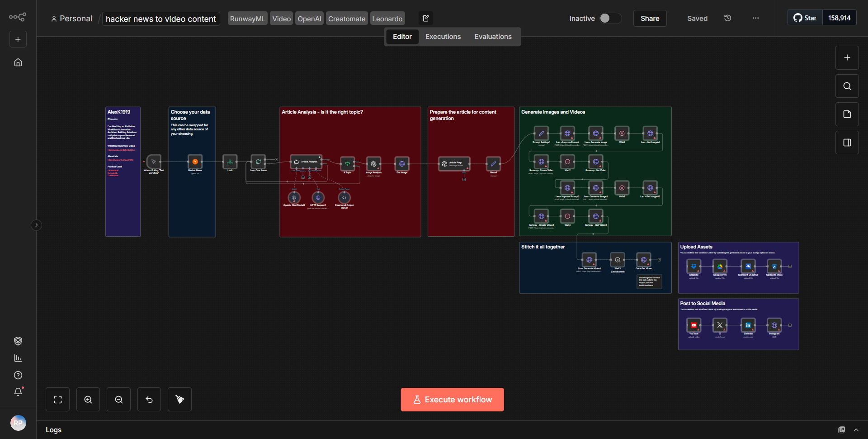Add a sticky note using note icon
The image size is (868, 439).
pyautogui.click(x=847, y=114)
